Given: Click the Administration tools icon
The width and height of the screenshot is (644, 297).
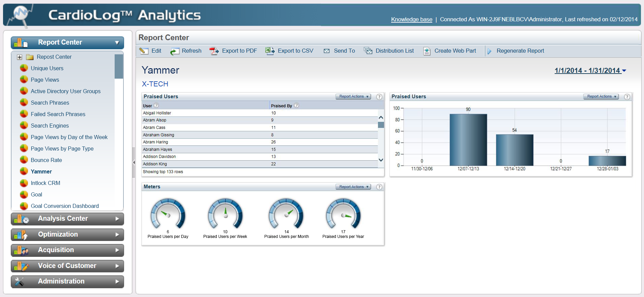Looking at the screenshot, I should coord(20,281).
